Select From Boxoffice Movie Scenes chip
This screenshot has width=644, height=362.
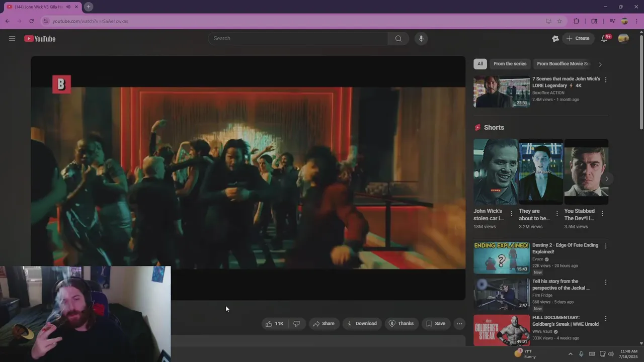(563, 64)
